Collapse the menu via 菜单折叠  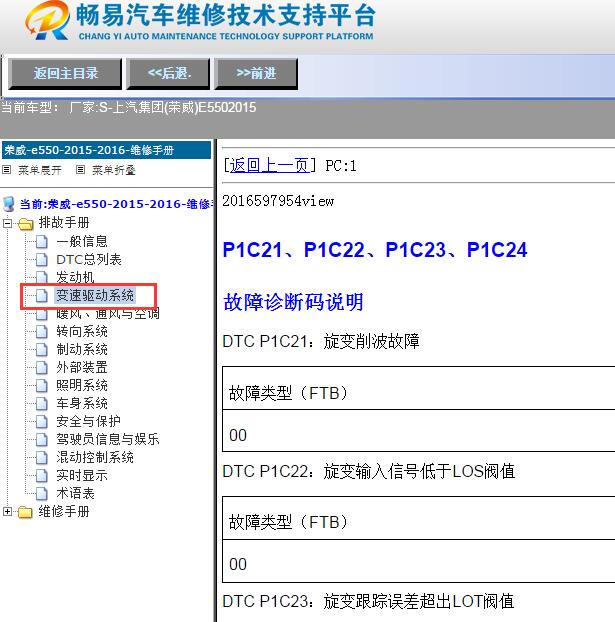tap(114, 170)
